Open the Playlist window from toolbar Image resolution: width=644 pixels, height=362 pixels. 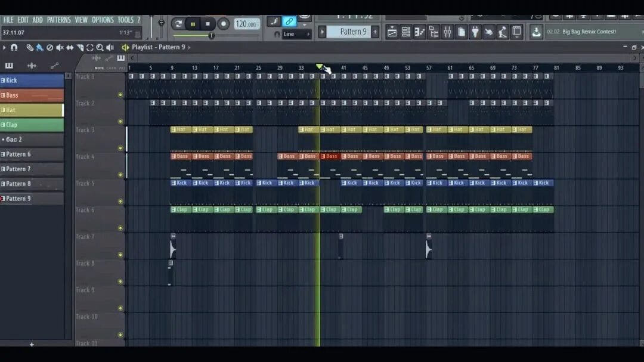(x=392, y=32)
